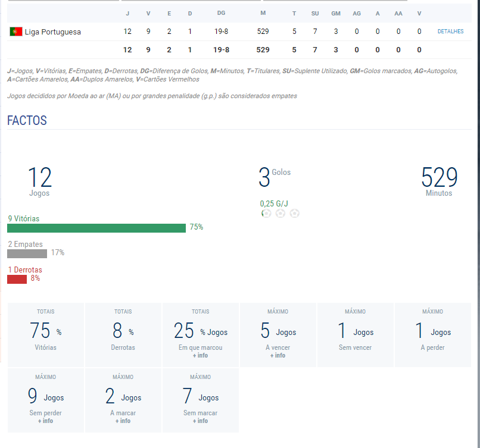480x448 pixels.
Task: Click the gray Empates progress bar
Action: [x=27, y=254]
